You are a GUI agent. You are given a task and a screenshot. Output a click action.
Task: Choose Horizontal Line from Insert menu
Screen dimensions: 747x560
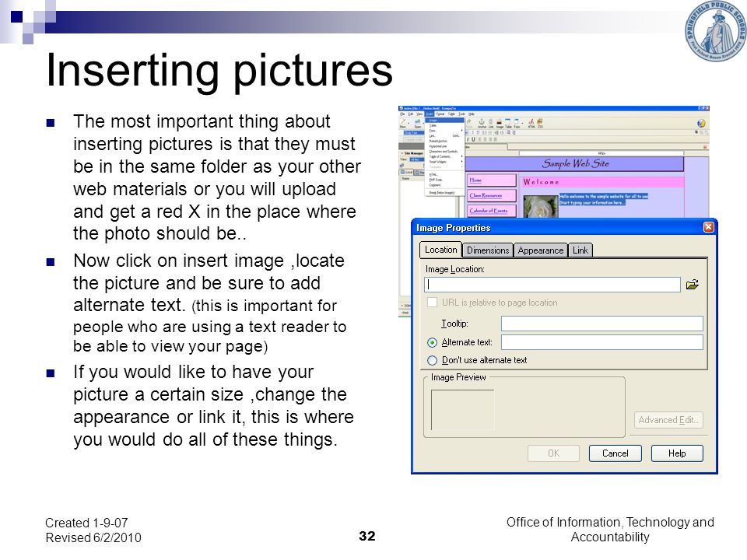coord(444,146)
